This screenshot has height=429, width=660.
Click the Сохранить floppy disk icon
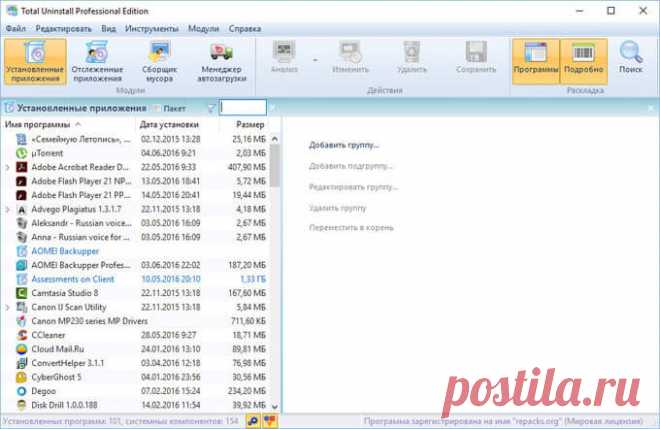(476, 53)
